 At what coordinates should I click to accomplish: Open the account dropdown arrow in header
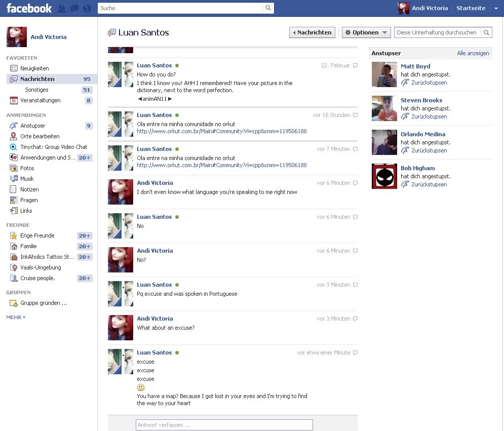coord(496,9)
